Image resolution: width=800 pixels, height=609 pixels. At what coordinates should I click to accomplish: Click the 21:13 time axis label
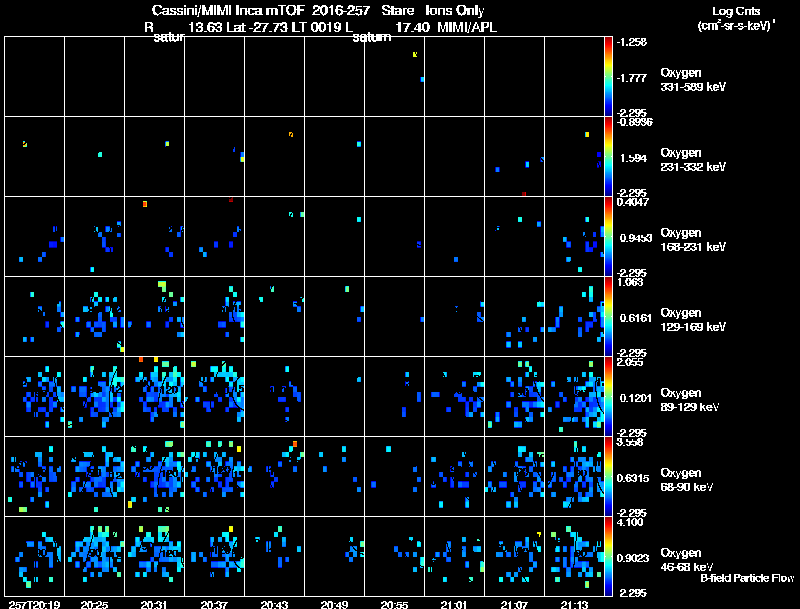point(574,604)
